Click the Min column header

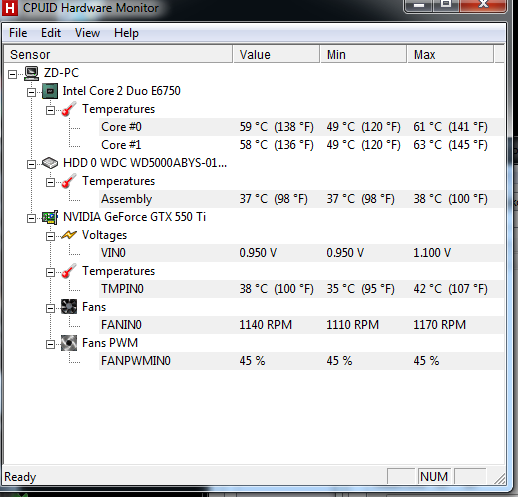click(363, 54)
